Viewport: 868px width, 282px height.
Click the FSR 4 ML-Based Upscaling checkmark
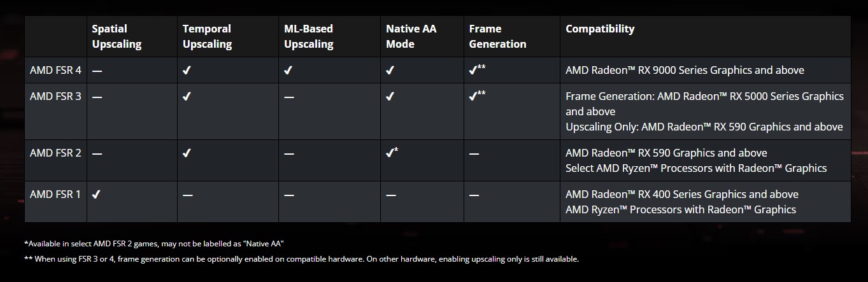(288, 71)
